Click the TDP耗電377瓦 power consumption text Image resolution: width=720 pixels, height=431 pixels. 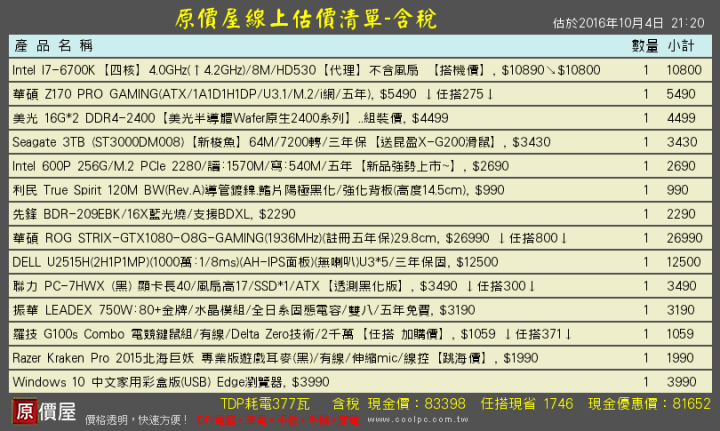click(x=265, y=404)
